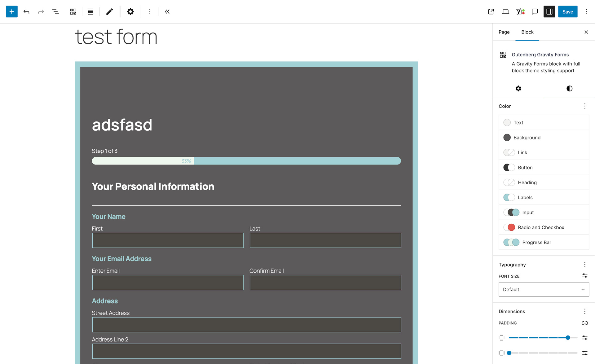Viewport: 595px width, 364px height.
Task: Click the Undo icon in the toolbar
Action: coord(27,11)
